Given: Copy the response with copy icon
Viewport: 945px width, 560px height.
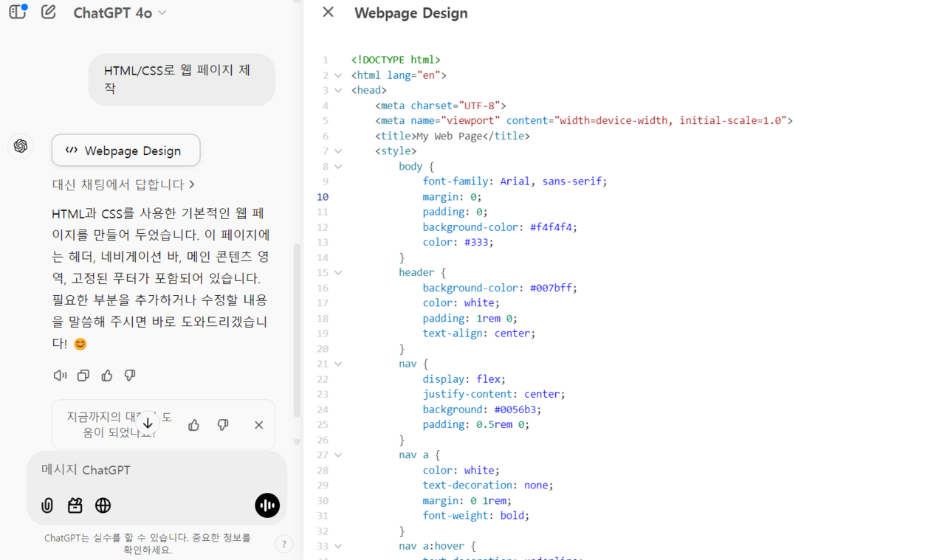Looking at the screenshot, I should click(83, 376).
